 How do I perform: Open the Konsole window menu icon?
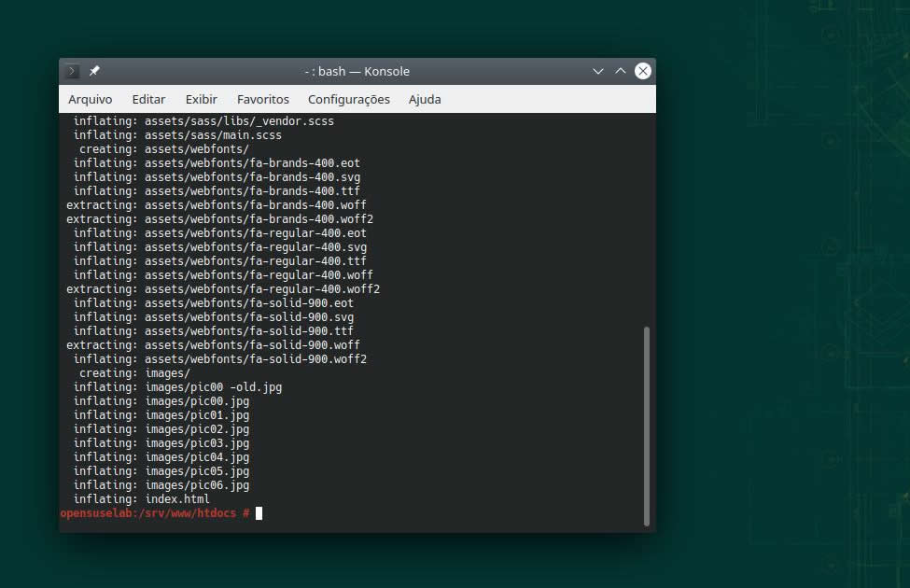click(x=73, y=71)
